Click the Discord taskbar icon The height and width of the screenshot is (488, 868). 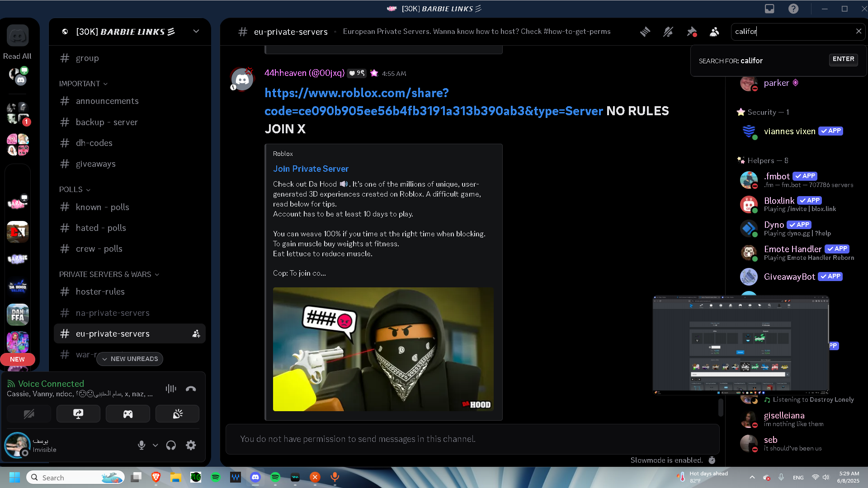[x=255, y=477]
